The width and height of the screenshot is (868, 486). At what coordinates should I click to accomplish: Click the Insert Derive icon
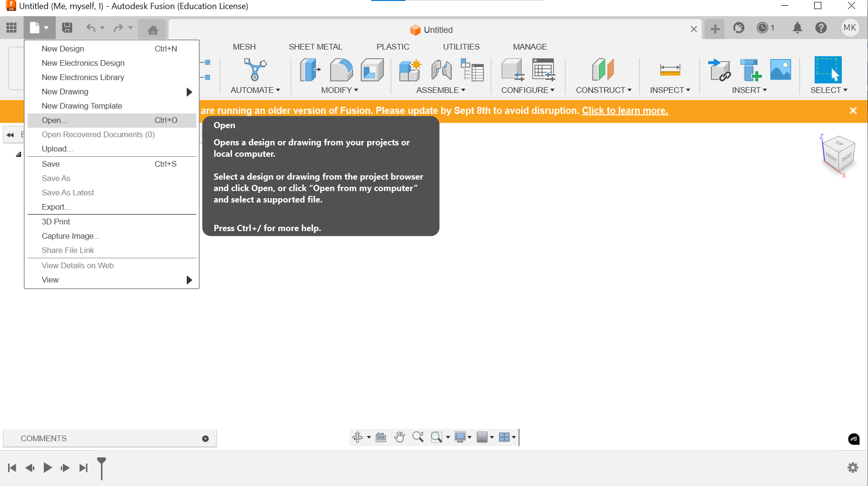pos(719,70)
